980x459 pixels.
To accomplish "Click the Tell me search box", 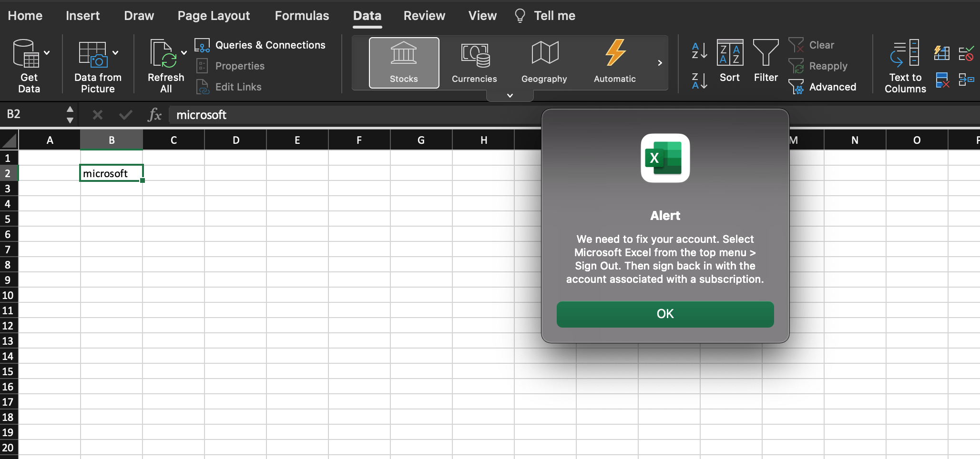I will (x=545, y=16).
